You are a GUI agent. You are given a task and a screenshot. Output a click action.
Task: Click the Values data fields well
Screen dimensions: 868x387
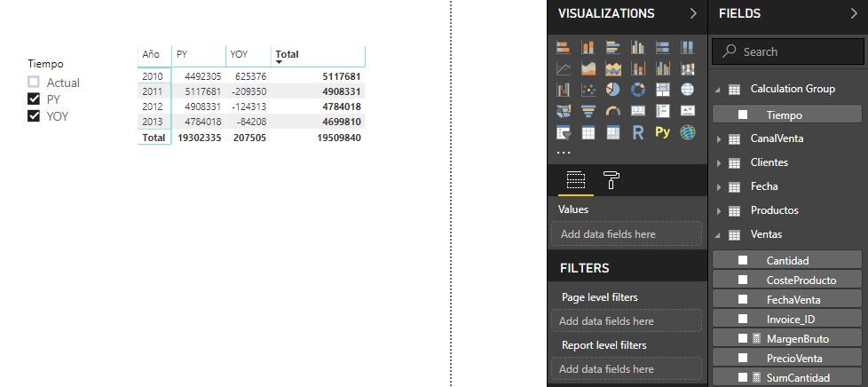pos(627,233)
